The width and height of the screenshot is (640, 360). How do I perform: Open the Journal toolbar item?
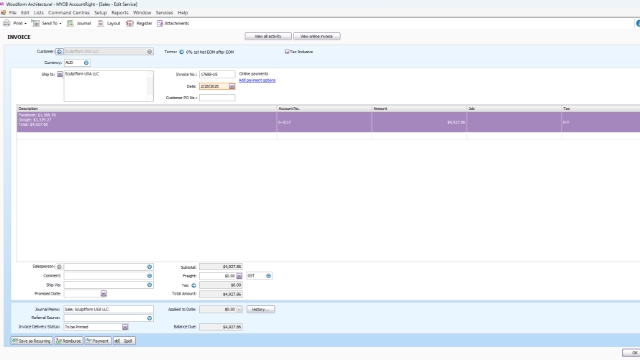79,23
